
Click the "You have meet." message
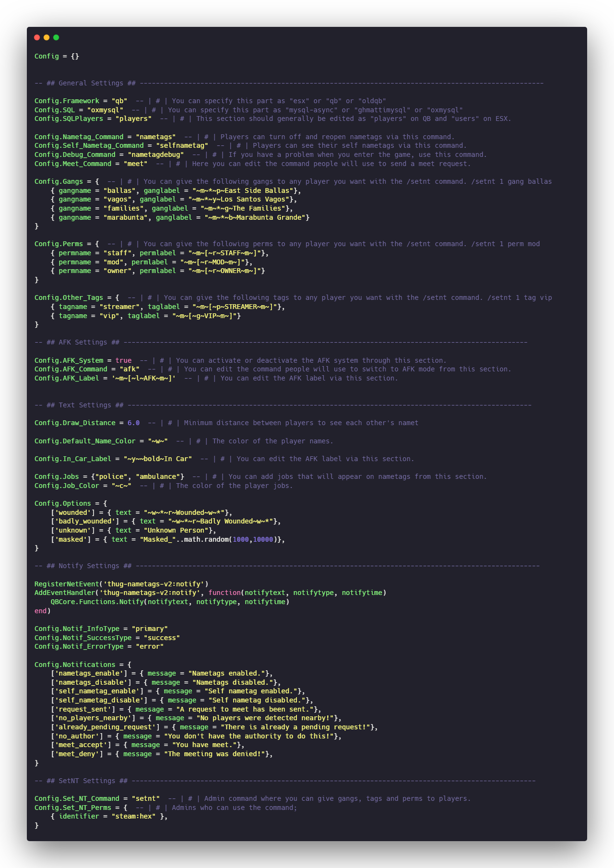[x=204, y=745]
